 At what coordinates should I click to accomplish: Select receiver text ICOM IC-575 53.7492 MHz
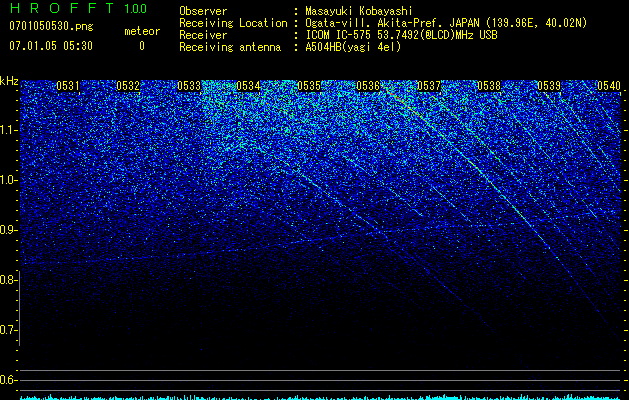point(401,35)
